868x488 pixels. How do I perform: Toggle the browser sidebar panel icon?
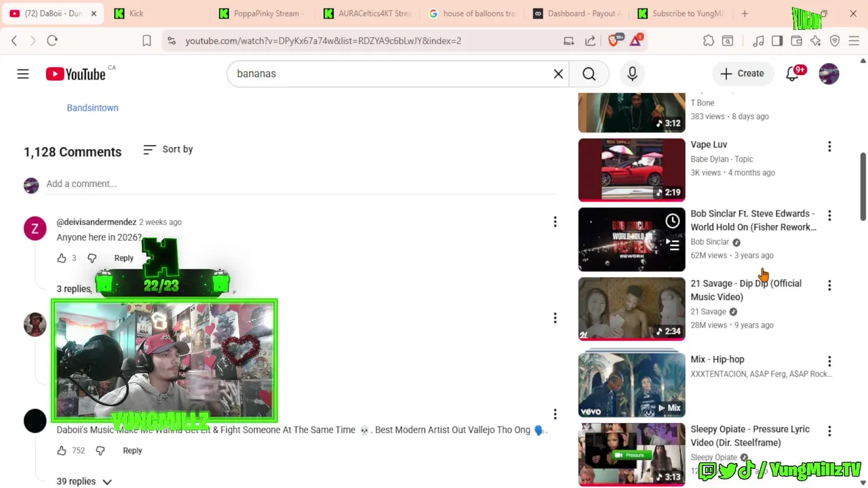coord(777,41)
